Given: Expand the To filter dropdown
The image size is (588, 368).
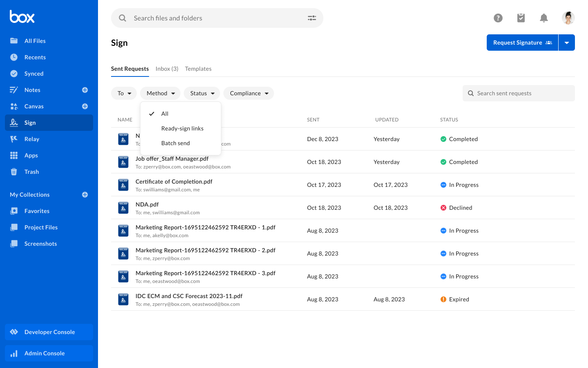Looking at the screenshot, I should point(124,93).
